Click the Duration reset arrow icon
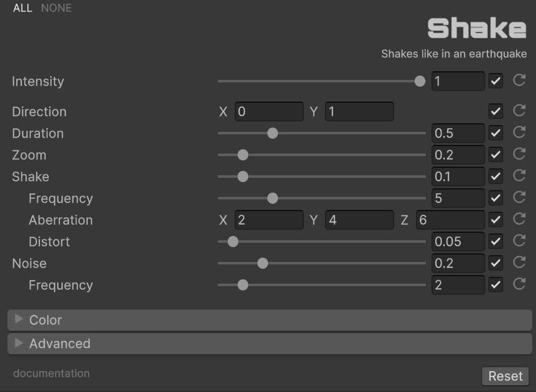This screenshot has width=536, height=392. pos(519,133)
